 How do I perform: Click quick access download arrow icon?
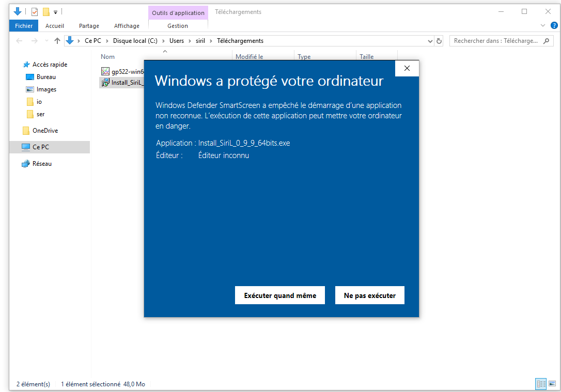(17, 12)
